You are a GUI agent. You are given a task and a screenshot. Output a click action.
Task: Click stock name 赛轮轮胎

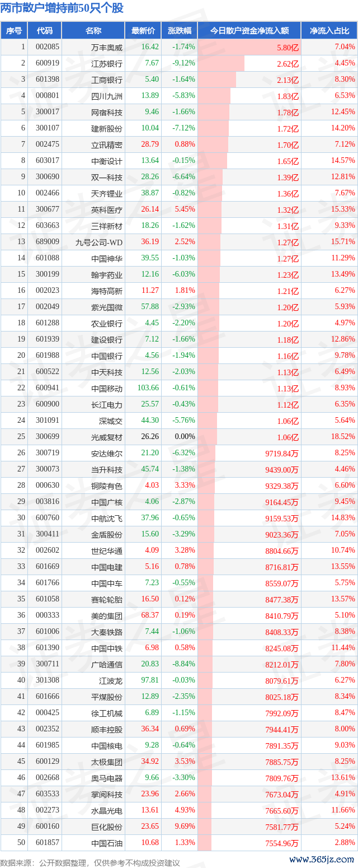click(x=106, y=599)
